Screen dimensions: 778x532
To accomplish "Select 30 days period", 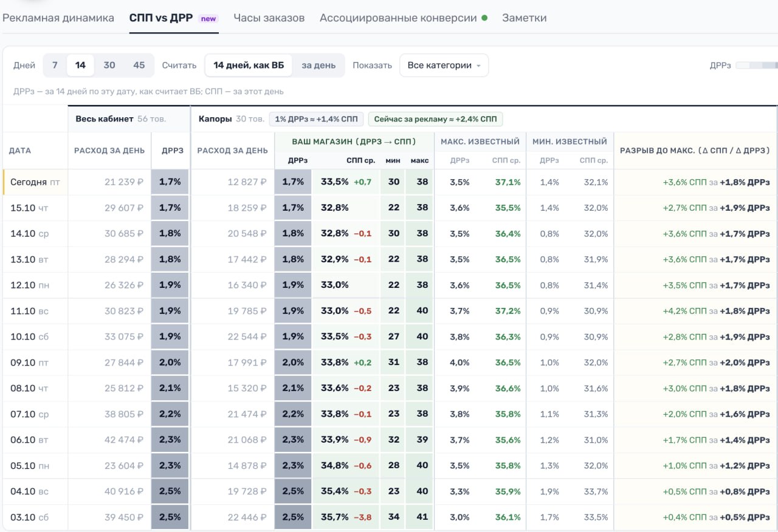I will 109,65.
